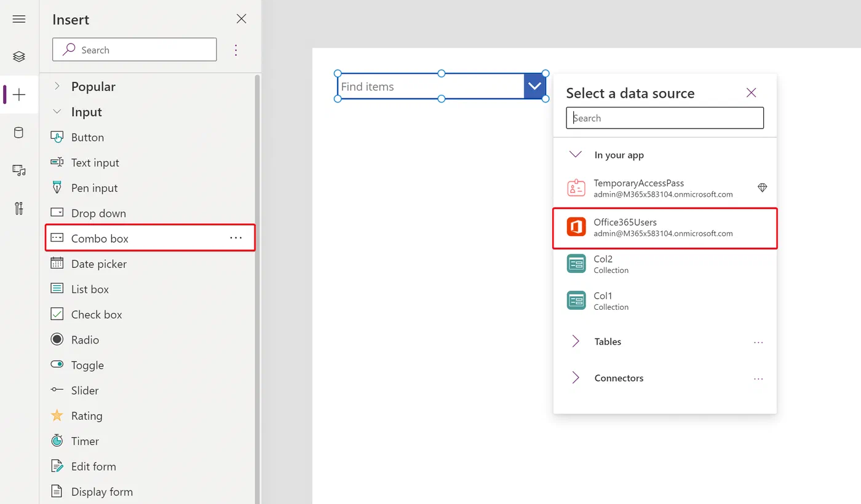Click the Insert pane Search field
The height and width of the screenshot is (504, 861).
click(x=135, y=50)
